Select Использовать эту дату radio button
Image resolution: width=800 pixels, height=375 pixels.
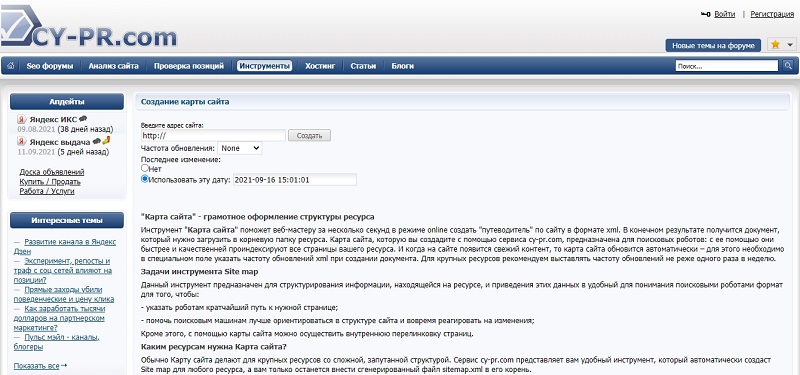click(x=144, y=179)
